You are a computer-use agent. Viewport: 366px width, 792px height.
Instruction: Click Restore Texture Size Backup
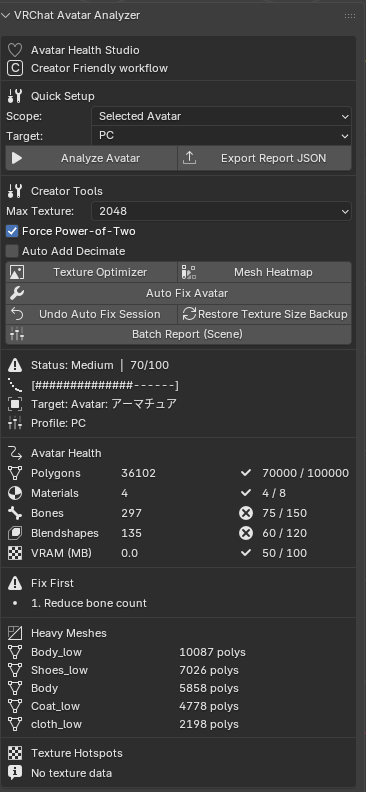point(265,314)
